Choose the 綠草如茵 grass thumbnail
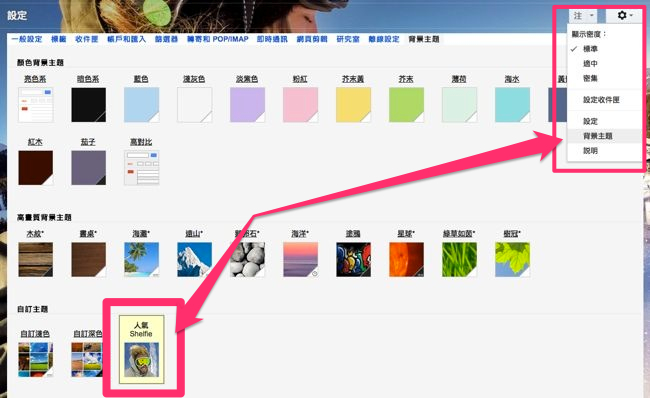 click(459, 260)
